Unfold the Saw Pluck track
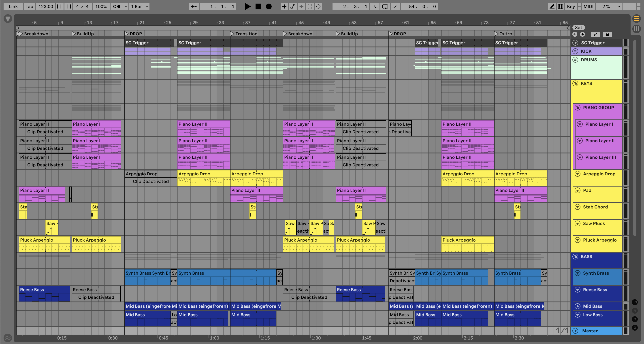 coord(578,223)
